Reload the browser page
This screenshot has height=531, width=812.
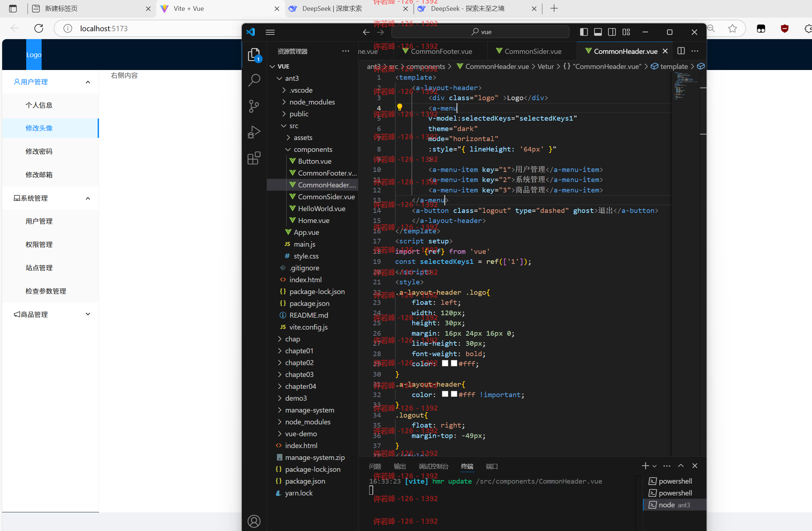tap(39, 28)
